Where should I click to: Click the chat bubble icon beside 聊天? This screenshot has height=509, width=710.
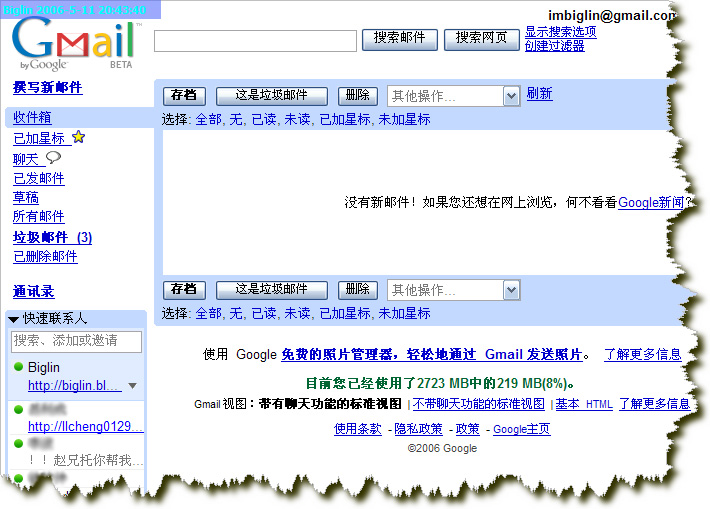tap(53, 158)
